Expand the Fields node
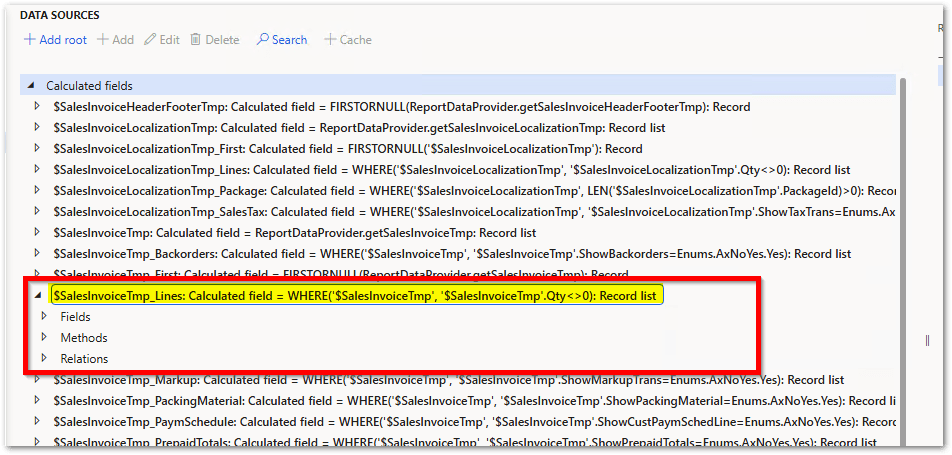The height and width of the screenshot is (455, 952). click(43, 316)
